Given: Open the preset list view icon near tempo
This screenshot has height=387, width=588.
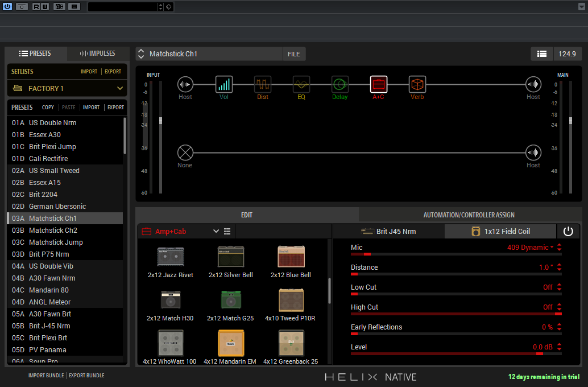Looking at the screenshot, I should coord(542,54).
